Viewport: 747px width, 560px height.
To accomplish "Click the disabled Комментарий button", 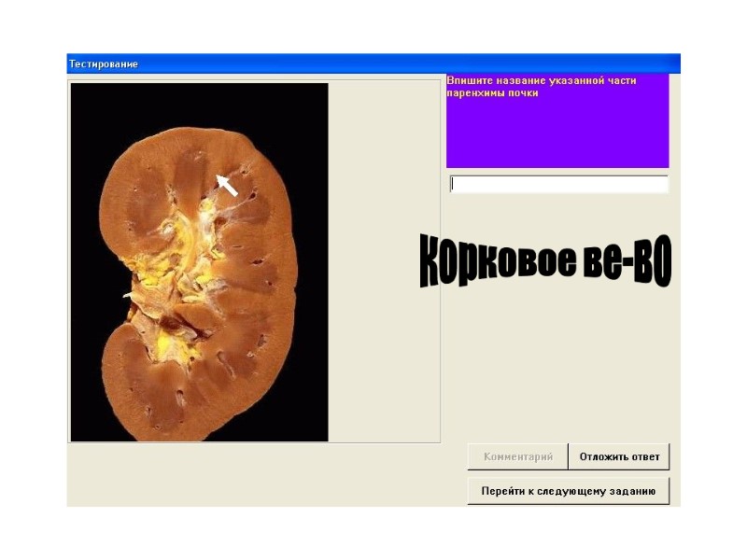I will coord(518,456).
